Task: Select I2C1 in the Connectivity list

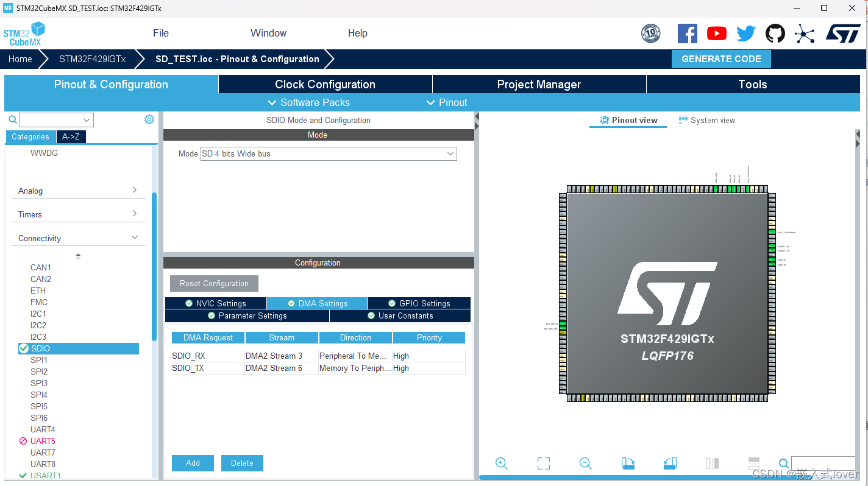Action: (38, 314)
